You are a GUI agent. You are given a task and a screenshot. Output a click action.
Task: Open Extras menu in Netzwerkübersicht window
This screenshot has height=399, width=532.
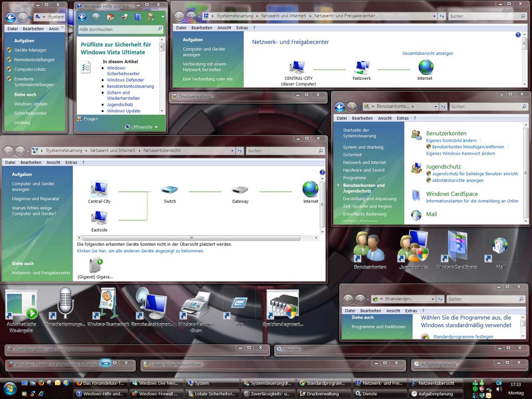(x=71, y=163)
